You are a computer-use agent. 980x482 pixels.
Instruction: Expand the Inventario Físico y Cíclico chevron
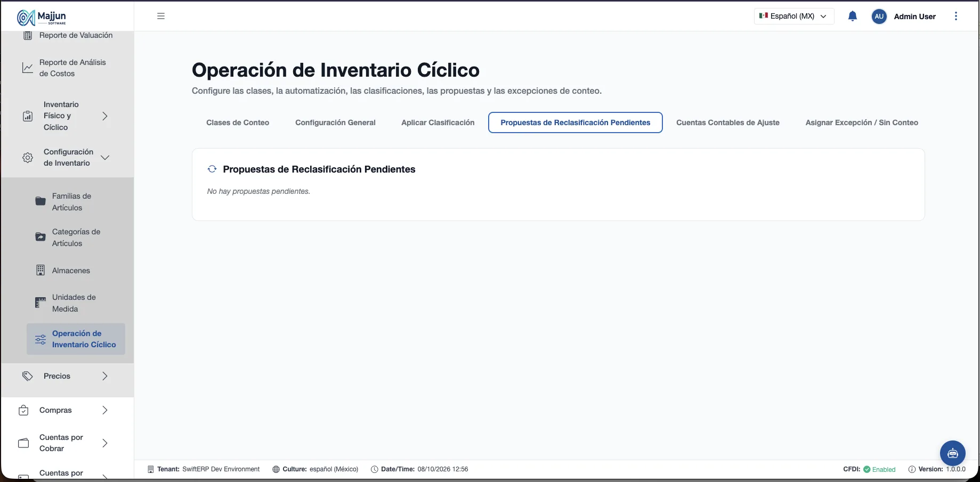point(105,116)
